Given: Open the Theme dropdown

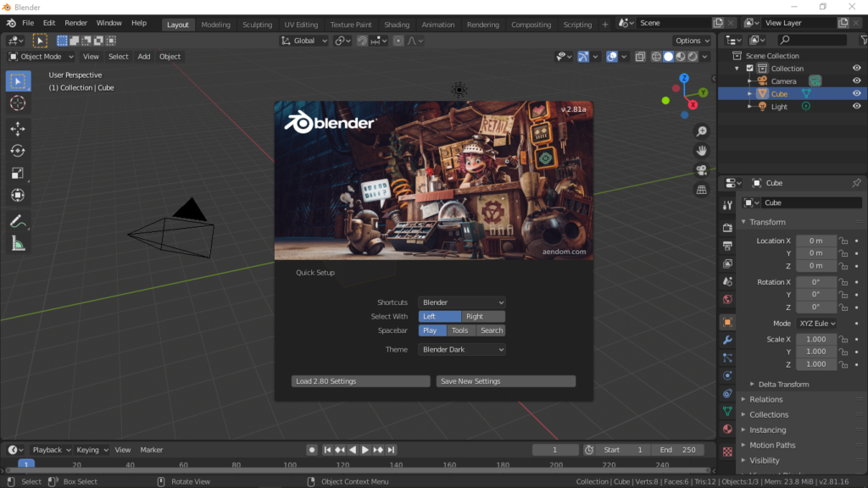Looking at the screenshot, I should click(x=462, y=350).
